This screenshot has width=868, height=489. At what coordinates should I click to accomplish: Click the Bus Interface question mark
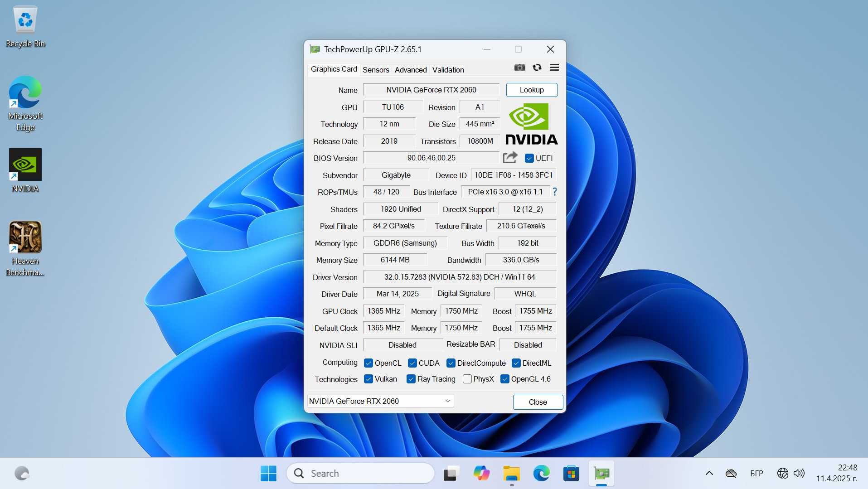coord(554,192)
